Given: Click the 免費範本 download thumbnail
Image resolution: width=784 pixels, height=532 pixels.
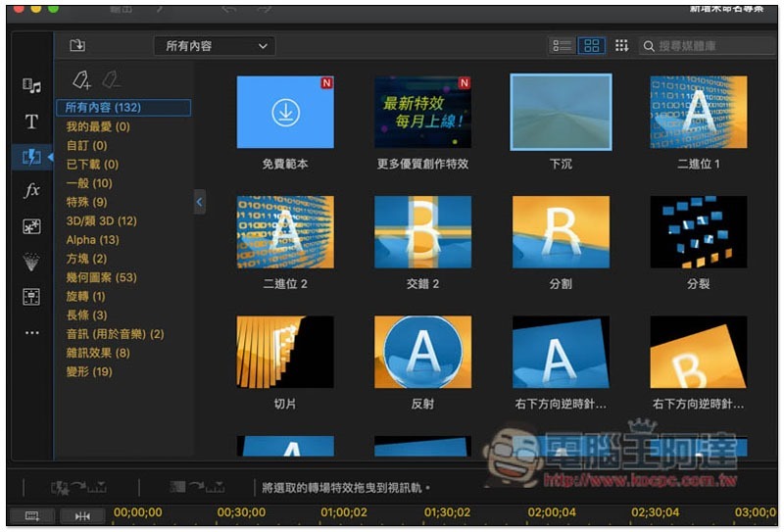Looking at the screenshot, I should tap(285, 112).
